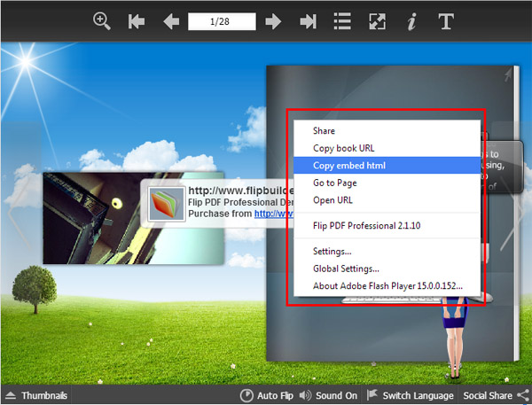
Task: Open Switch Language option
Action: [411, 395]
